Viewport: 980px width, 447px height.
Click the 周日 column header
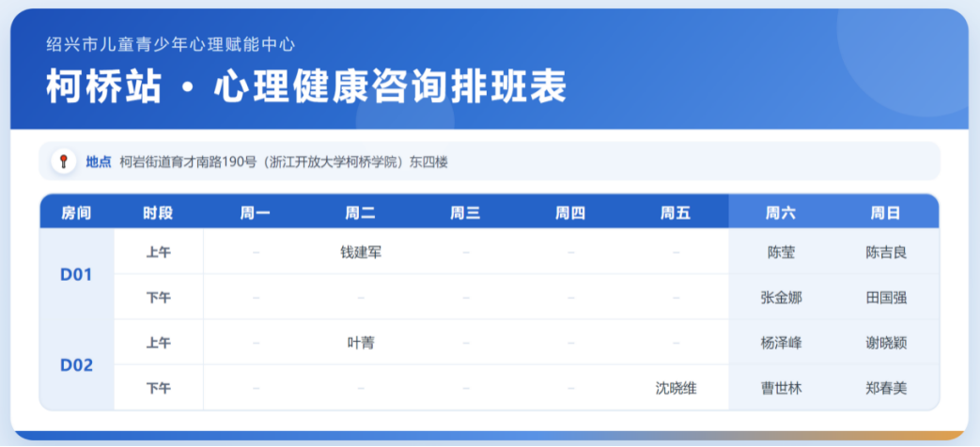[886, 213]
